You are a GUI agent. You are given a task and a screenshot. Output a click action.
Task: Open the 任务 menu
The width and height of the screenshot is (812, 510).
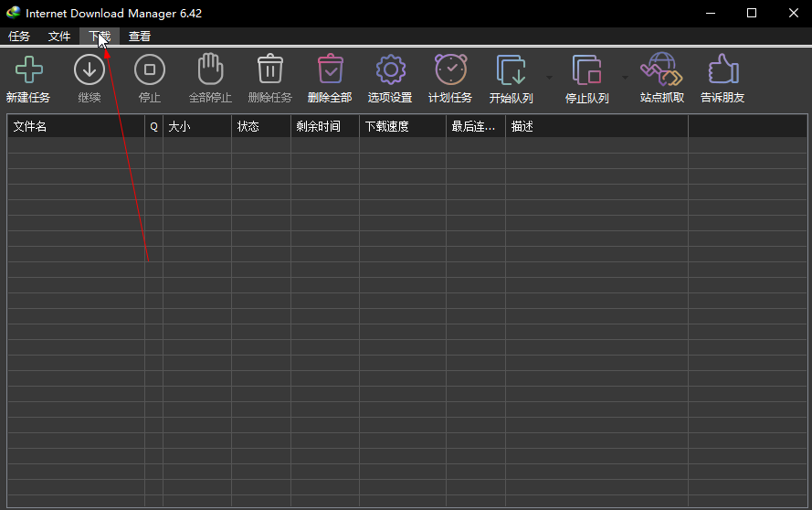tap(19, 37)
